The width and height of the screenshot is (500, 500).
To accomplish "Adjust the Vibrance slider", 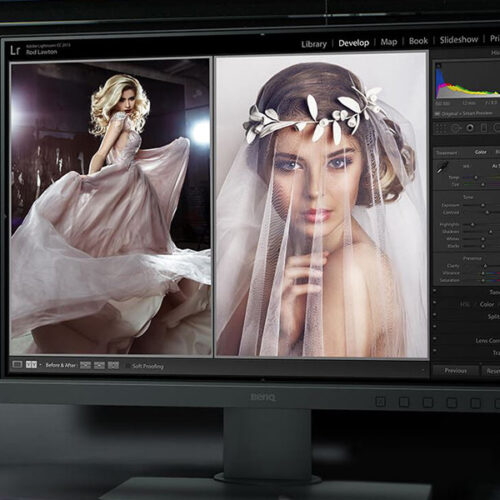I will (x=482, y=273).
